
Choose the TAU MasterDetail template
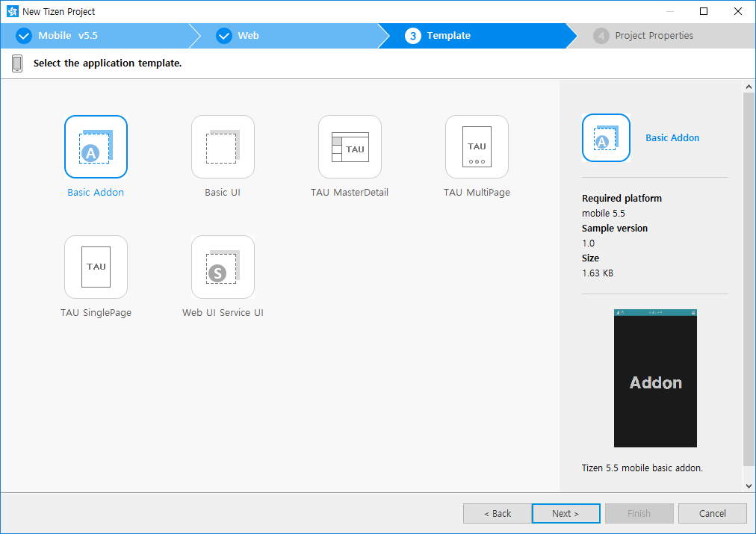click(x=350, y=146)
